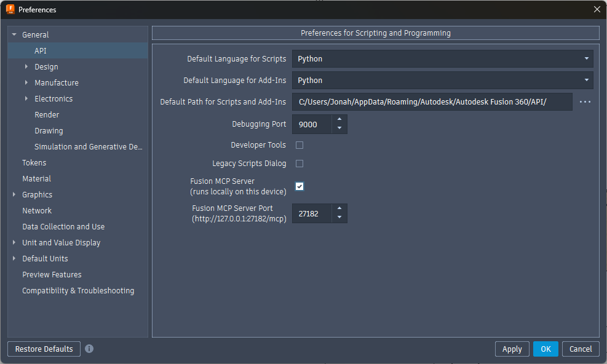Open Compatibility & Troubleshooting preferences
Viewport: 607px width, 364px height.
(78, 290)
